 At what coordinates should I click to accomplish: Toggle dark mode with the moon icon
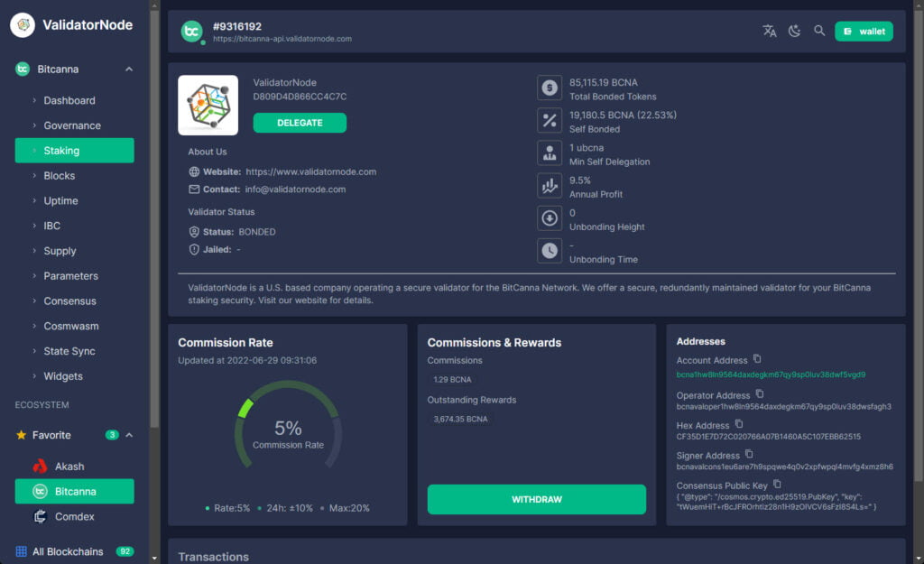click(794, 31)
